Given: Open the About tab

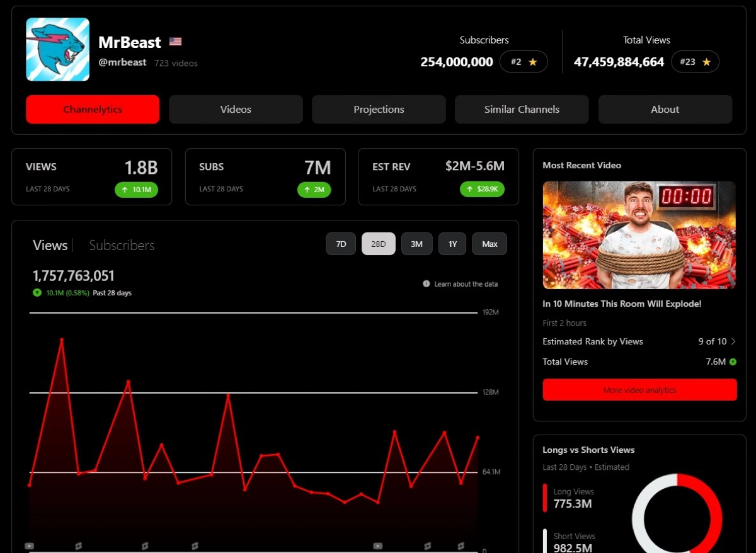Looking at the screenshot, I should [665, 110].
